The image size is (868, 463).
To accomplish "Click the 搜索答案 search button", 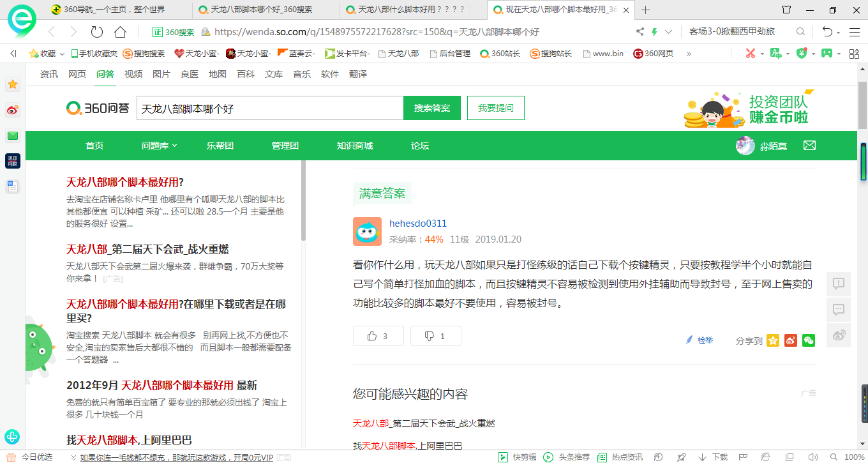I will click(x=432, y=108).
